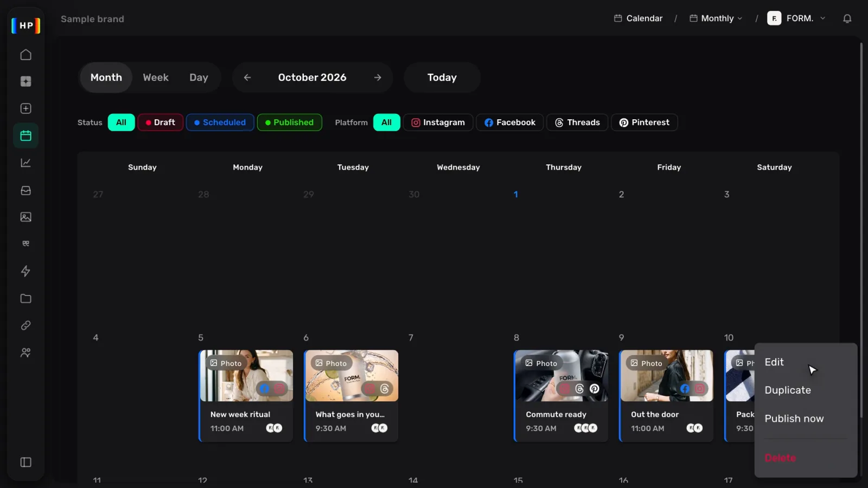Click Facebook icon on Out the door thumbnail
Screen dimensions: 868x488
685,389
